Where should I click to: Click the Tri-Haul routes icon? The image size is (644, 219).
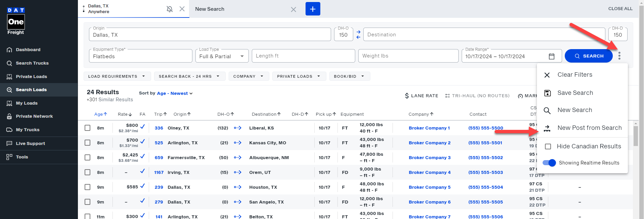pyautogui.click(x=447, y=96)
